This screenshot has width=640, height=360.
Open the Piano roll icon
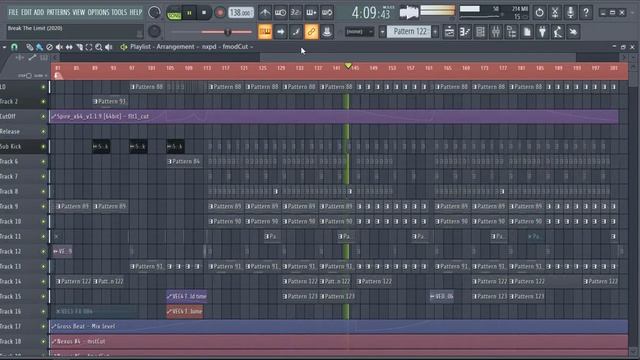(465, 32)
